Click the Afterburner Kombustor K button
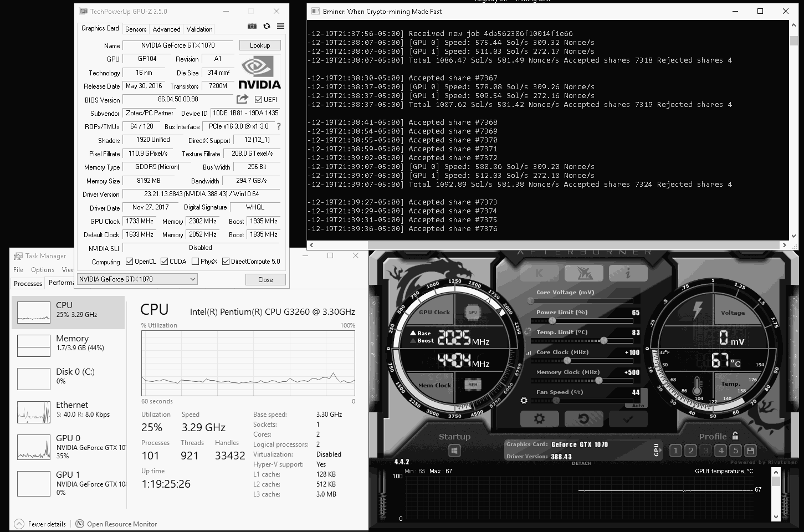Screen dimensions: 804x532 click(539, 273)
